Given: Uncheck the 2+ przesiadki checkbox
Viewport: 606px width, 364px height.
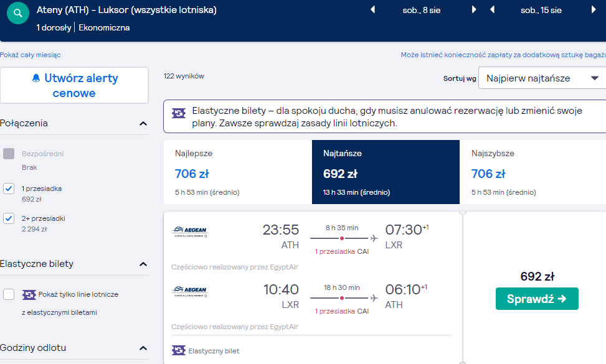Looking at the screenshot, I should (9, 218).
